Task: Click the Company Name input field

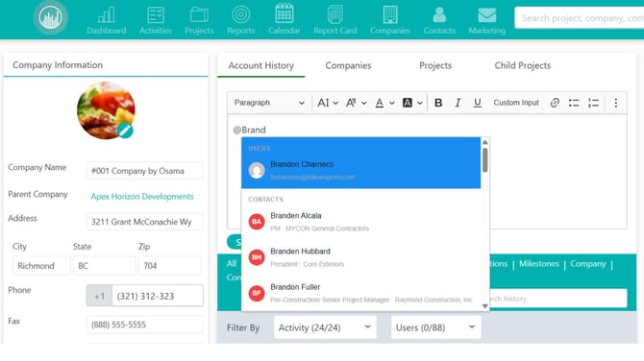Action: coord(144,171)
